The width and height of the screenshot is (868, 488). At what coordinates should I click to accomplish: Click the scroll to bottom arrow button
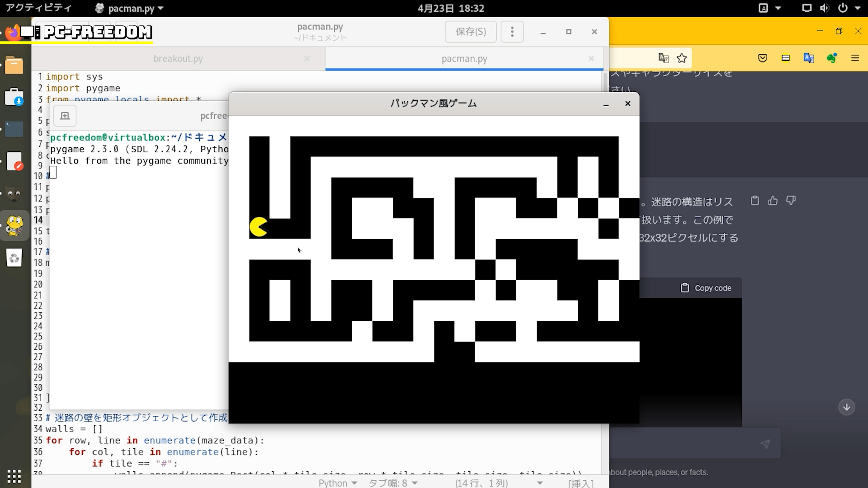(x=846, y=407)
